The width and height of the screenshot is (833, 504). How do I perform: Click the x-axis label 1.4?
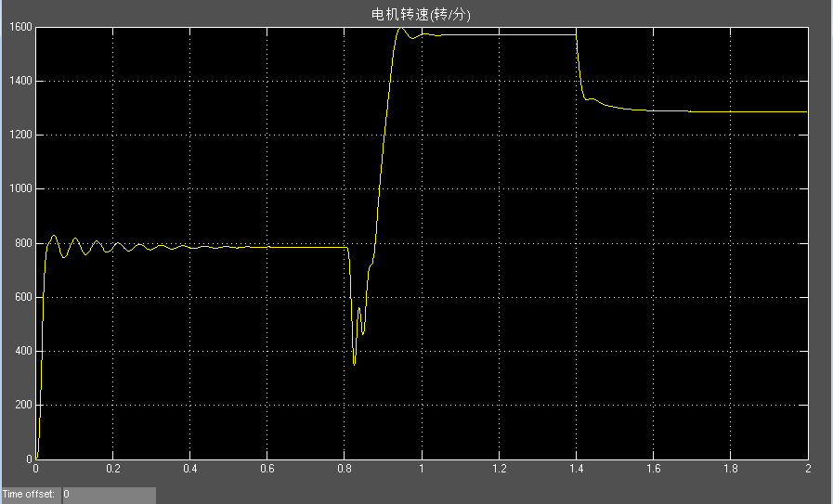click(577, 469)
